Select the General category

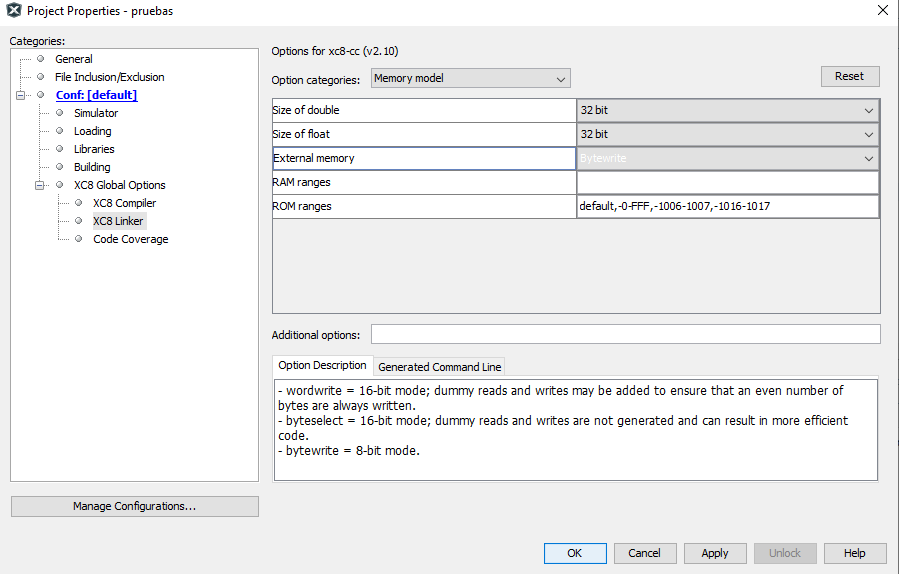pos(73,59)
